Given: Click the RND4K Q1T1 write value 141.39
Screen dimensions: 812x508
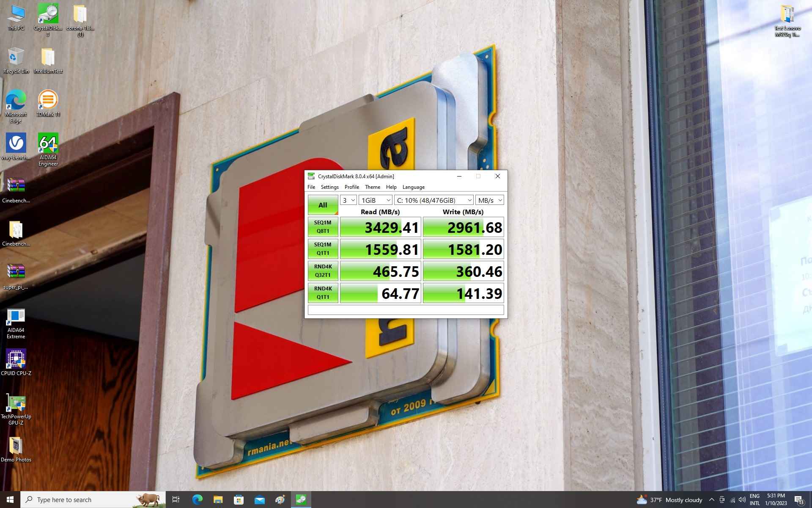Looking at the screenshot, I should tap(464, 293).
